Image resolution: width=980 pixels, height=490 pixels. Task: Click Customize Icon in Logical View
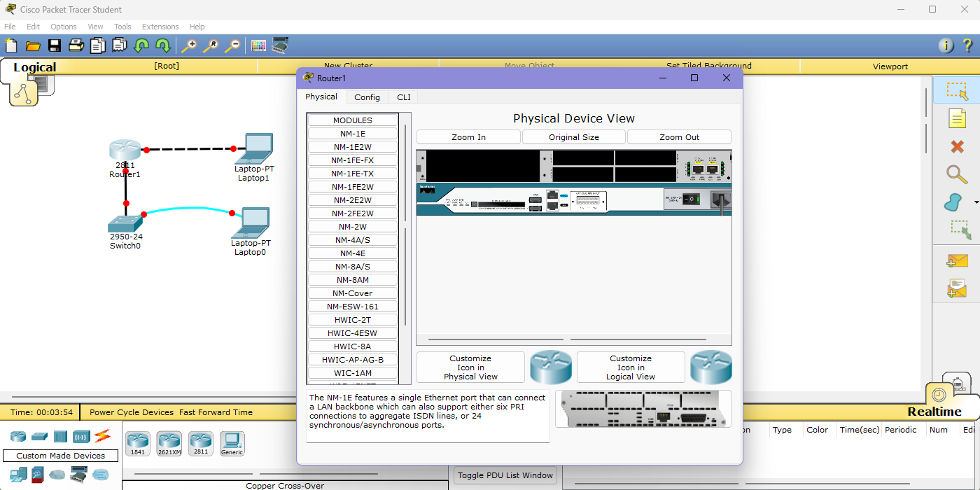click(x=630, y=367)
